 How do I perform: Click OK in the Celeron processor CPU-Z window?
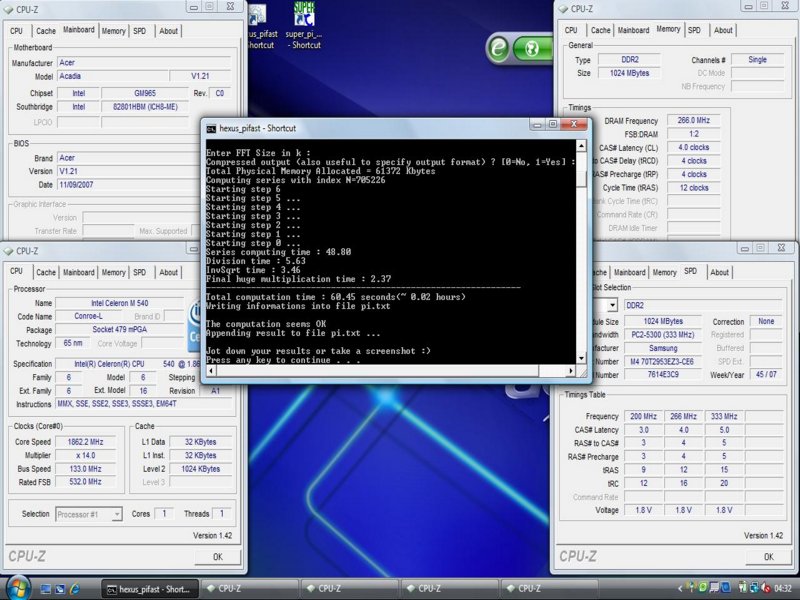click(x=218, y=557)
